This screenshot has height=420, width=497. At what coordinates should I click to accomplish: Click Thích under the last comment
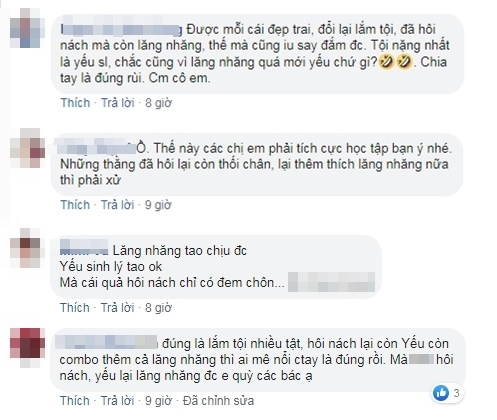(75, 400)
